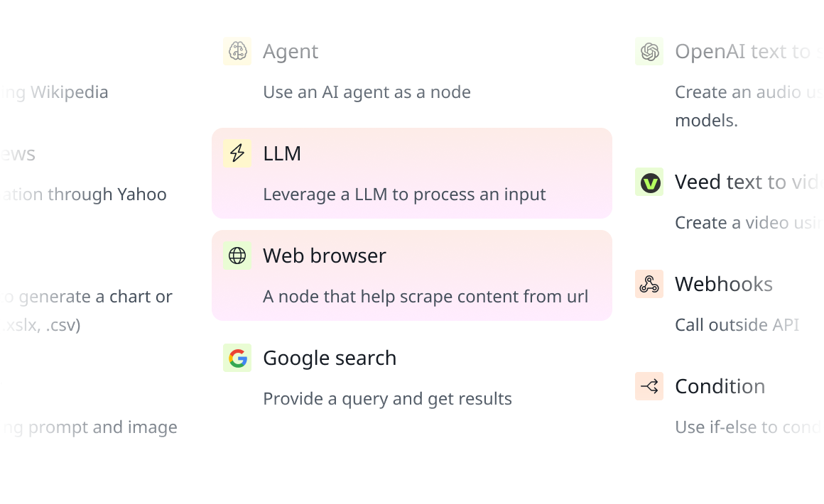The height and width of the screenshot is (504, 824).
Task: Click the Condition branching arrow icon
Action: [649, 386]
